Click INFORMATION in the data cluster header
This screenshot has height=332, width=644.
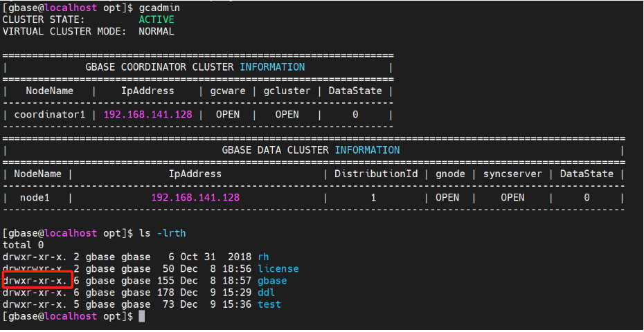(367, 150)
